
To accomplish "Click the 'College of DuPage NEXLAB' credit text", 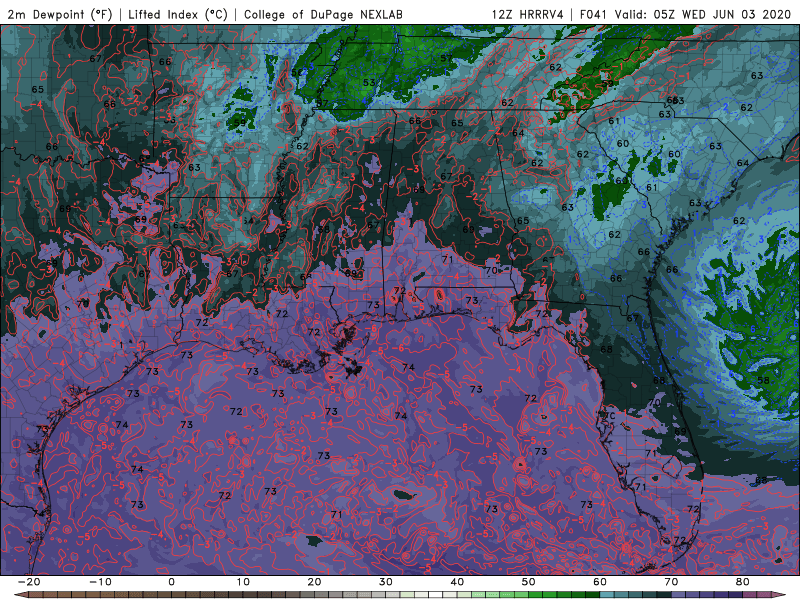I will point(323,14).
